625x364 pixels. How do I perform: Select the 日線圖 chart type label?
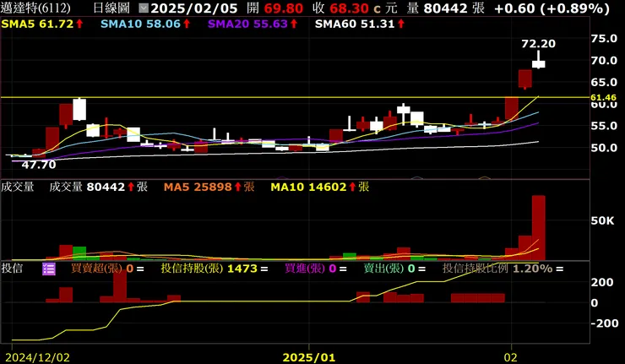point(111,8)
